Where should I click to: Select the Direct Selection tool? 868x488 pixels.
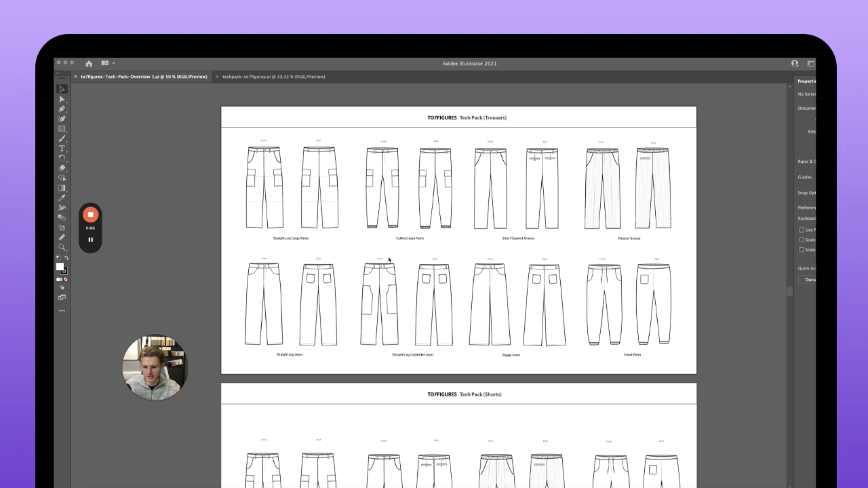(62, 99)
